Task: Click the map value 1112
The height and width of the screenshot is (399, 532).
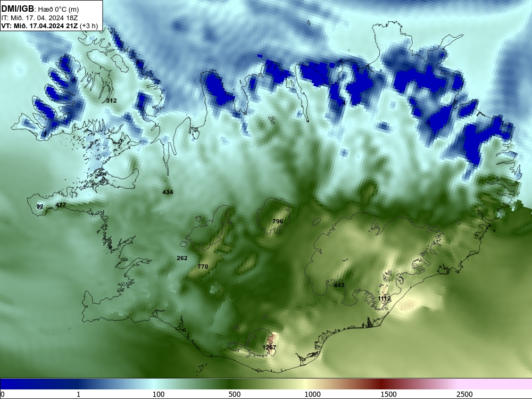Action: [384, 298]
